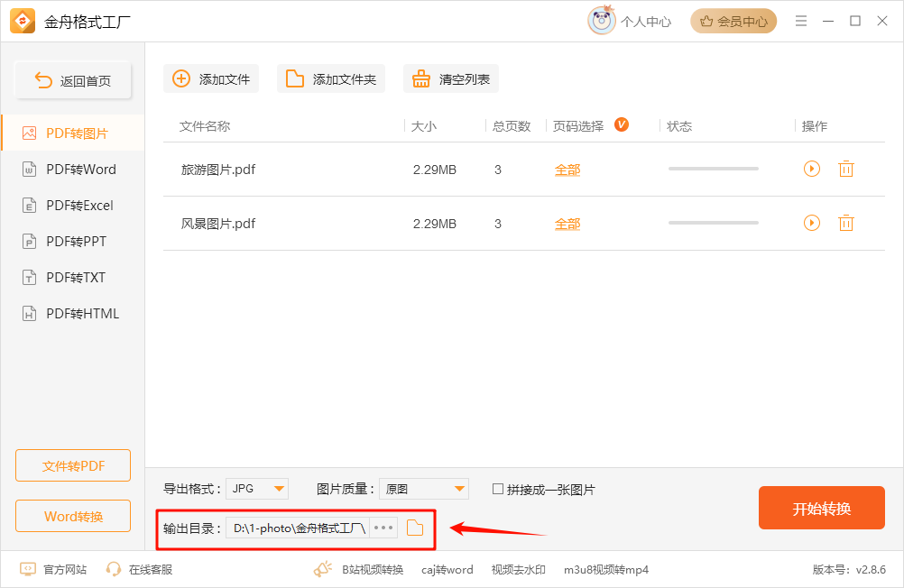Open the 导出格式 JPG dropdown
The width and height of the screenshot is (904, 588).
pyautogui.click(x=257, y=489)
